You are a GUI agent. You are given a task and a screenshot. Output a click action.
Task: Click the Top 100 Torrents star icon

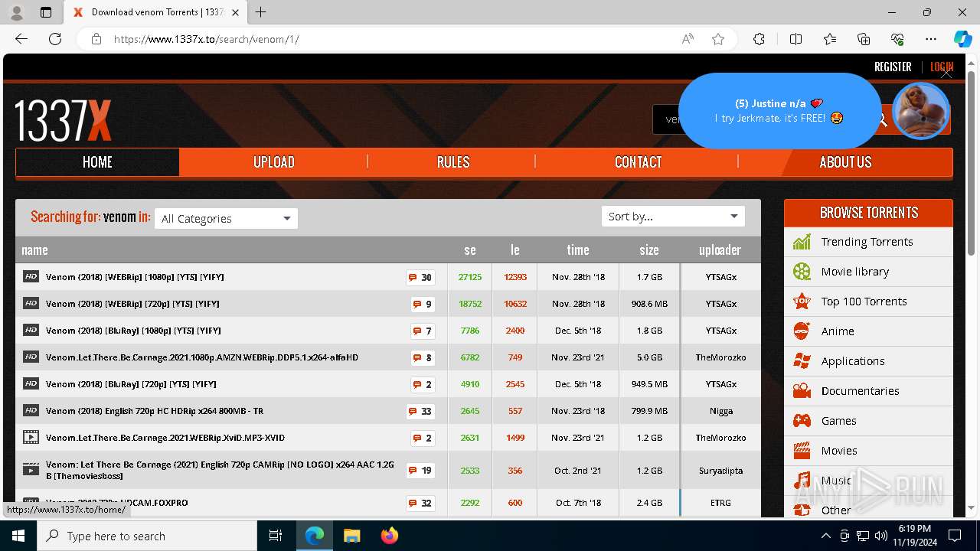pos(802,302)
